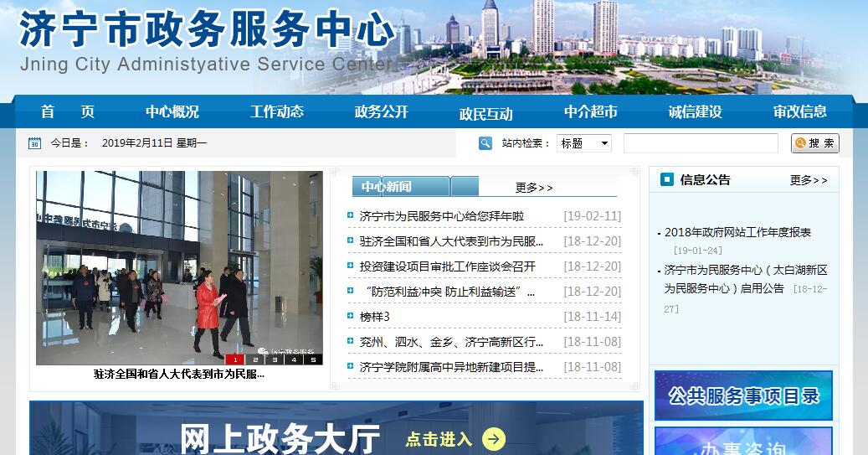Screen dimensions: 868x455
Task: Open 2018年政府网站工作年度报表 announcement link
Action: [x=737, y=232]
